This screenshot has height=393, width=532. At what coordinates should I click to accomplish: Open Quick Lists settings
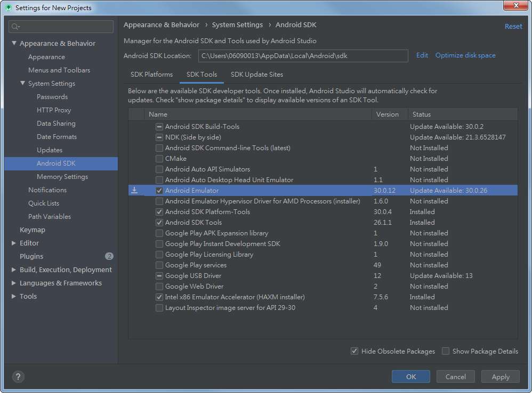pyautogui.click(x=43, y=203)
